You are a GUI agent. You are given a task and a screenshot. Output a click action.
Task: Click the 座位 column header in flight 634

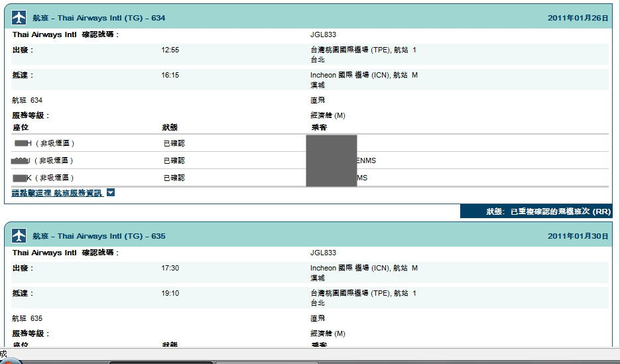tap(21, 127)
